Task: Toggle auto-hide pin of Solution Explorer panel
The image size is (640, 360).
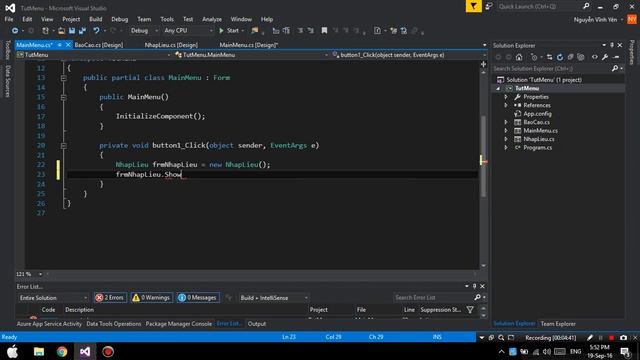Action: coord(612,45)
